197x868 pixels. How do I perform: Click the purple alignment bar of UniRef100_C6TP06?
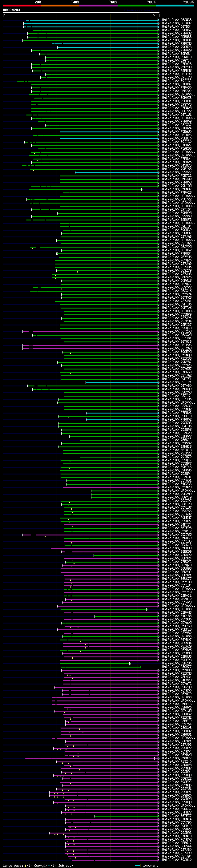coord(90,345)
